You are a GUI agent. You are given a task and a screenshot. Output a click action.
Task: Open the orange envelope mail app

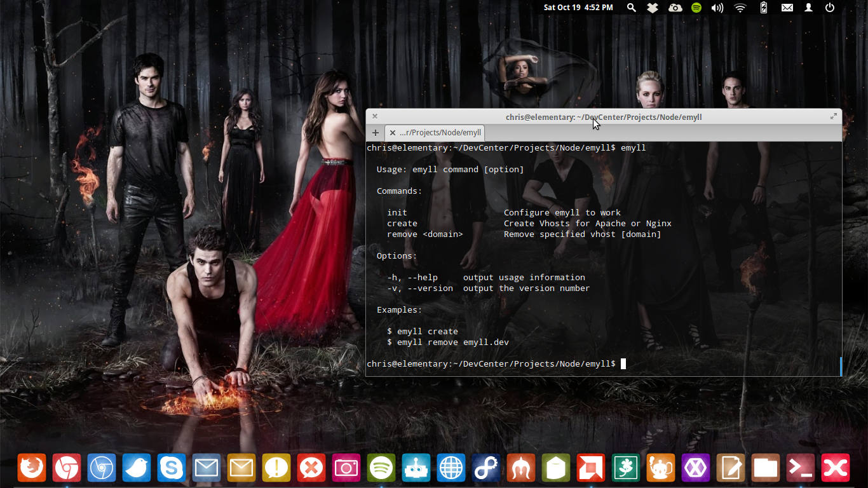tap(241, 468)
